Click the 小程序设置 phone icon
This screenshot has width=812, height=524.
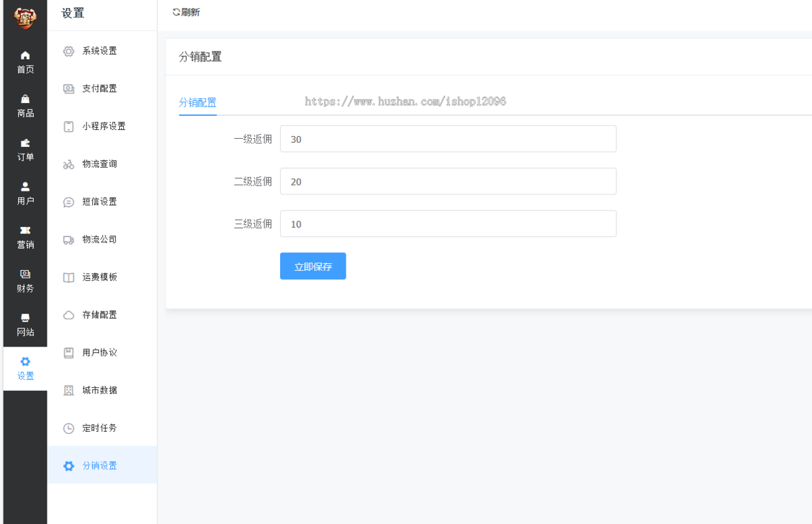[68, 127]
